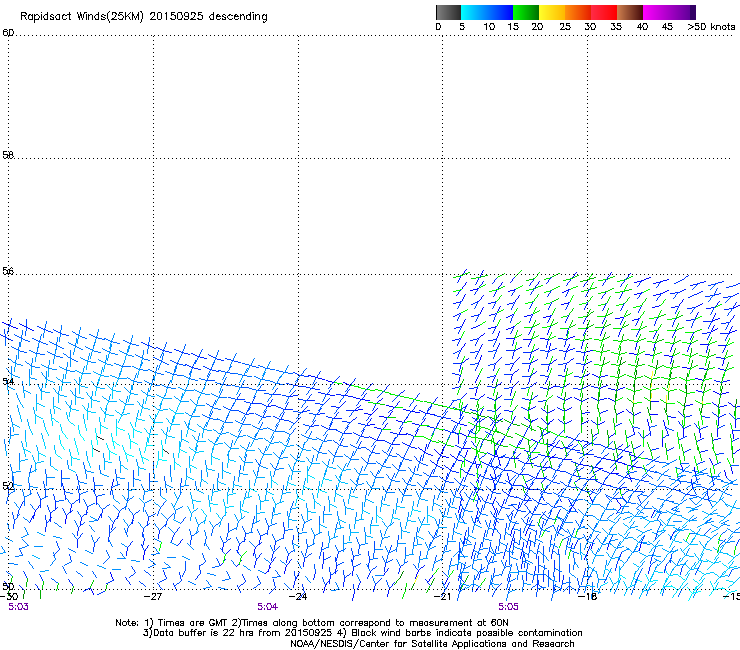This screenshot has width=740, height=650.
Task: Click the legend scale label '40'
Action: pyautogui.click(x=642, y=27)
